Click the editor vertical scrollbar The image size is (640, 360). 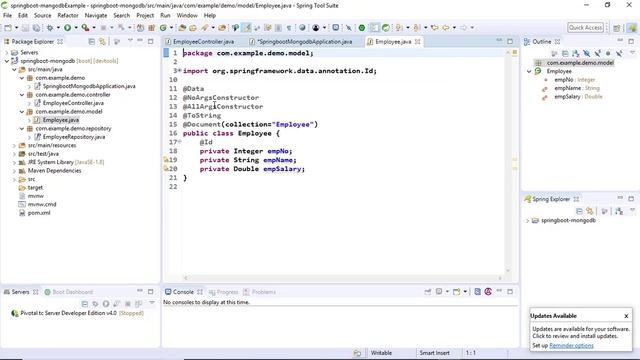(508, 162)
